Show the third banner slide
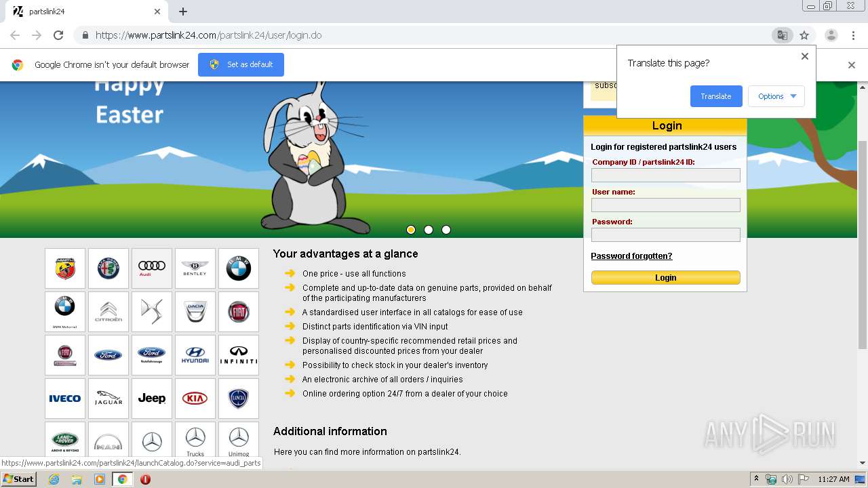868x488 pixels. 446,230
